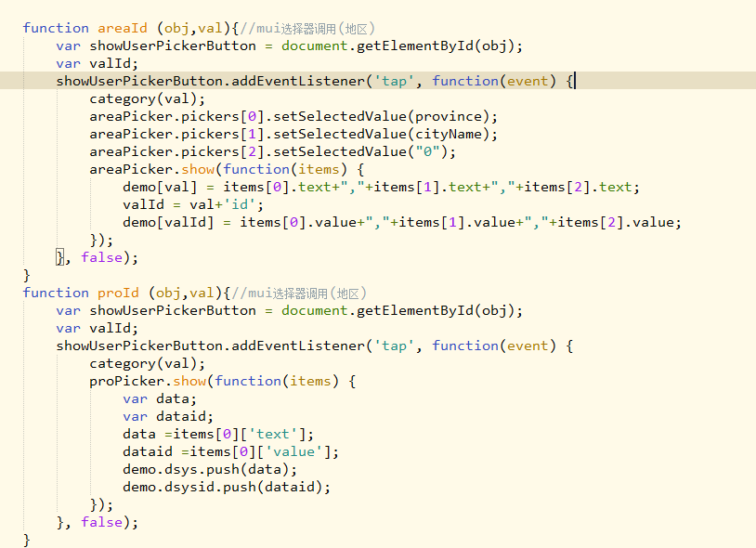Place cursor on 'areaPicker.pickers[2].setSelectedValue("0");' line
The image size is (756, 548).
(272, 151)
